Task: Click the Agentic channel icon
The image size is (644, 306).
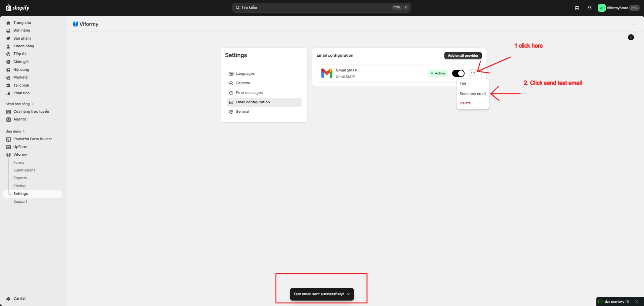Action: click(x=8, y=119)
